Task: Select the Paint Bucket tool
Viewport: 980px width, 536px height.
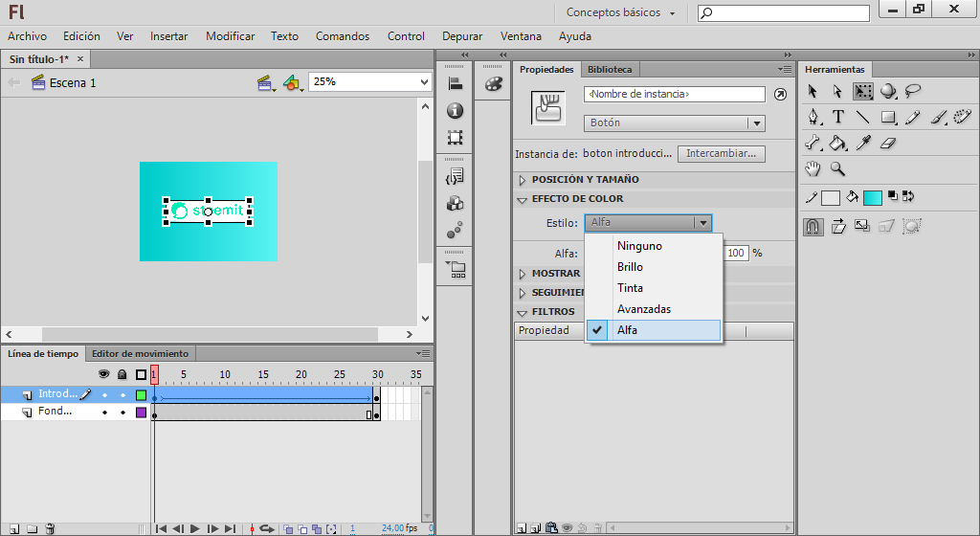Action: (x=837, y=143)
